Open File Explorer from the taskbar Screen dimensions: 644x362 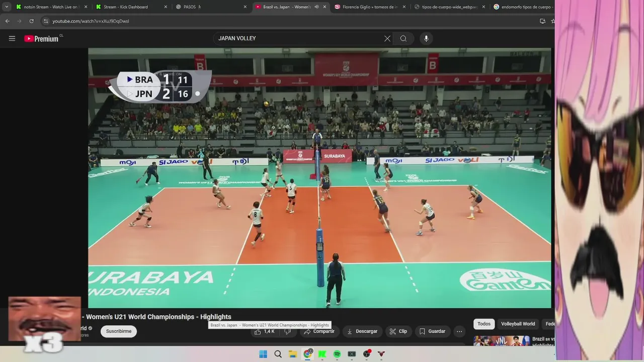tap(293, 354)
